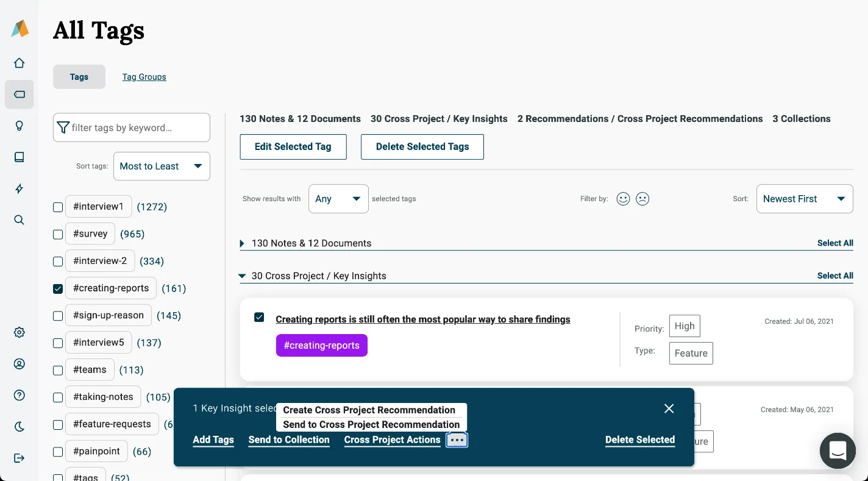This screenshot has width=868, height=481.
Task: Choose Create Cross Project Recommendation menu item
Action: (369, 410)
